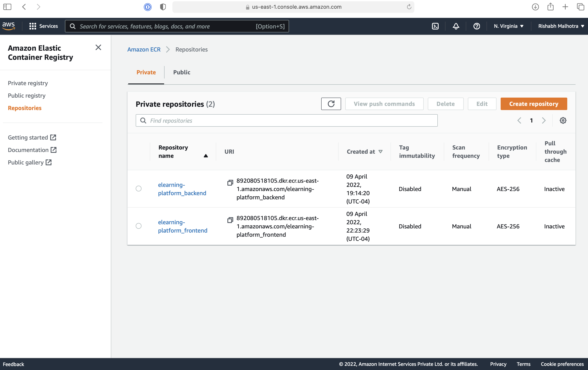Screen dimensions: 588x370
Task: Select the elearning-platform_backend radio button
Action: [x=138, y=189]
